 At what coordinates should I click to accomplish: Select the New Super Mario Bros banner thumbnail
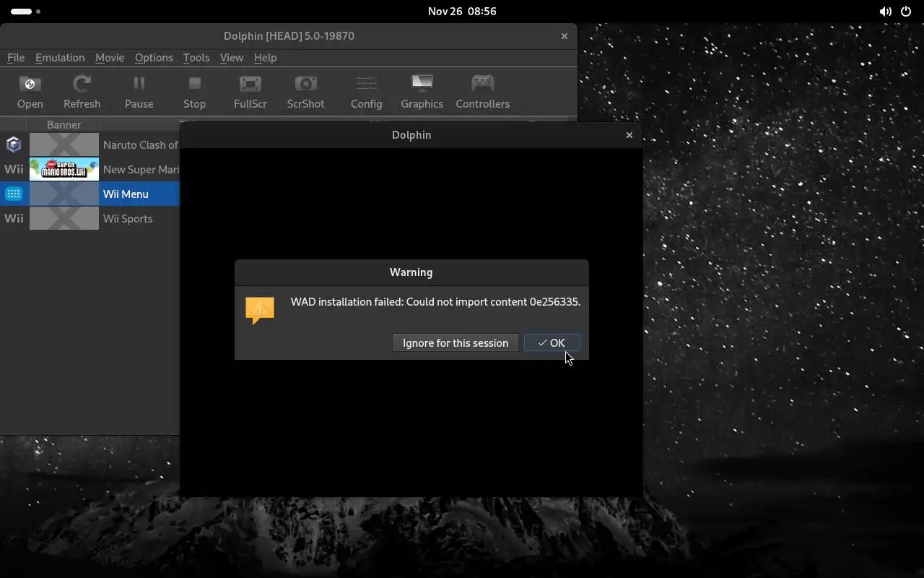(x=64, y=169)
